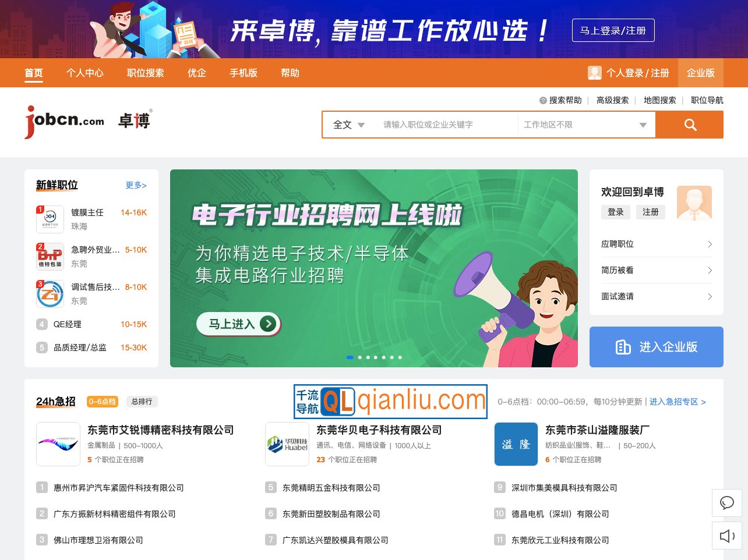Click the jobcn.com logo
Image resolution: width=748 pixels, height=560 pixels.
click(x=64, y=120)
